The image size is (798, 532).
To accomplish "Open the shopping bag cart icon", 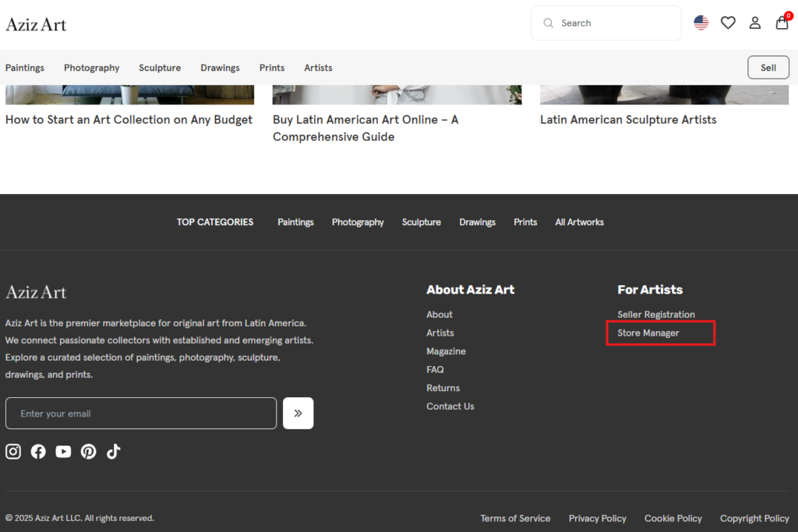I will pos(782,23).
